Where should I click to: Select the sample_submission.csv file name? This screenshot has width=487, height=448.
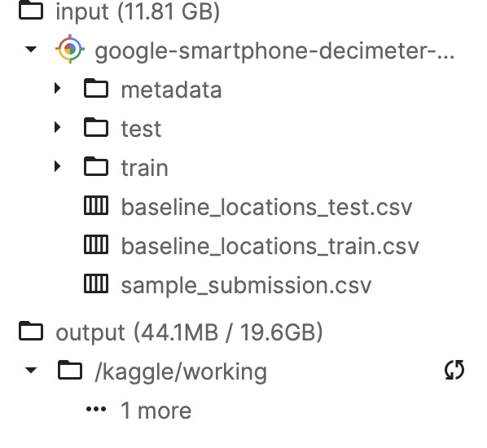tap(246, 285)
